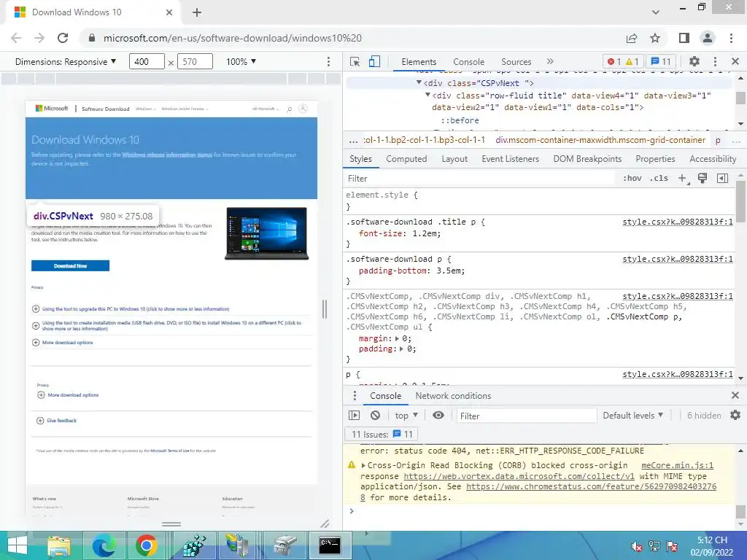Screen dimensions: 747x560
Task: Toggle the device toolbar icon
Action: point(375,62)
